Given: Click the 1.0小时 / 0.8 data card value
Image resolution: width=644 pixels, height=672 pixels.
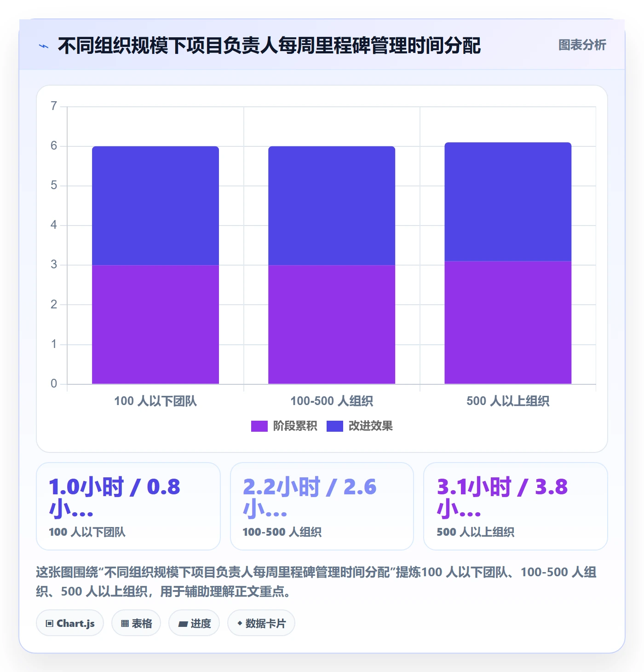Looking at the screenshot, I should (x=115, y=498).
